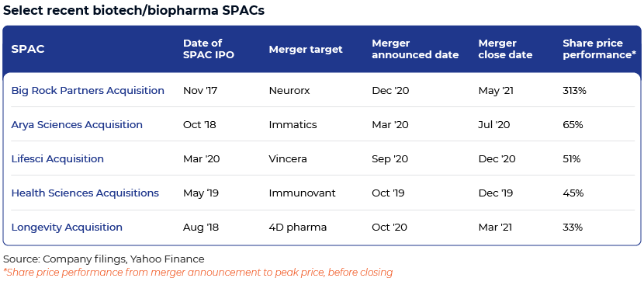Select the Immunovant merger target cell
This screenshot has width=644, height=285.
(303, 193)
